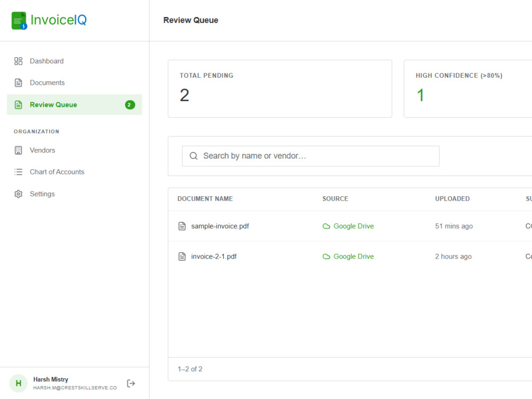This screenshot has height=399, width=532.
Task: Click the Settings gear icon
Action: (x=18, y=194)
